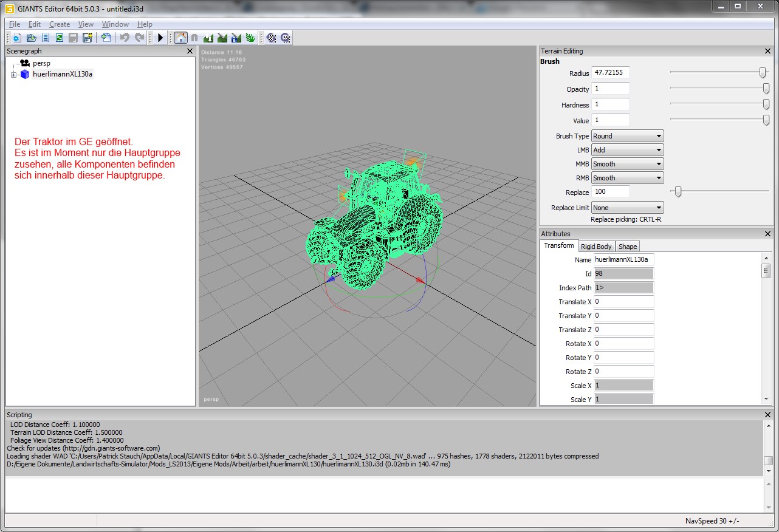
Task: Click the Translate X input field
Action: coord(623,302)
